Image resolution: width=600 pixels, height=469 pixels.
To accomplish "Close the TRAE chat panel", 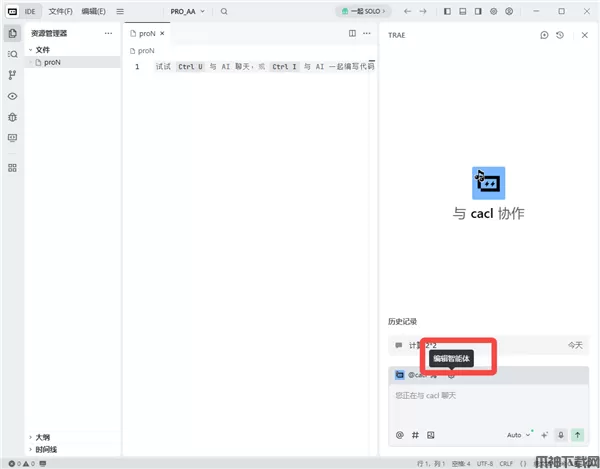I will pyautogui.click(x=584, y=35).
